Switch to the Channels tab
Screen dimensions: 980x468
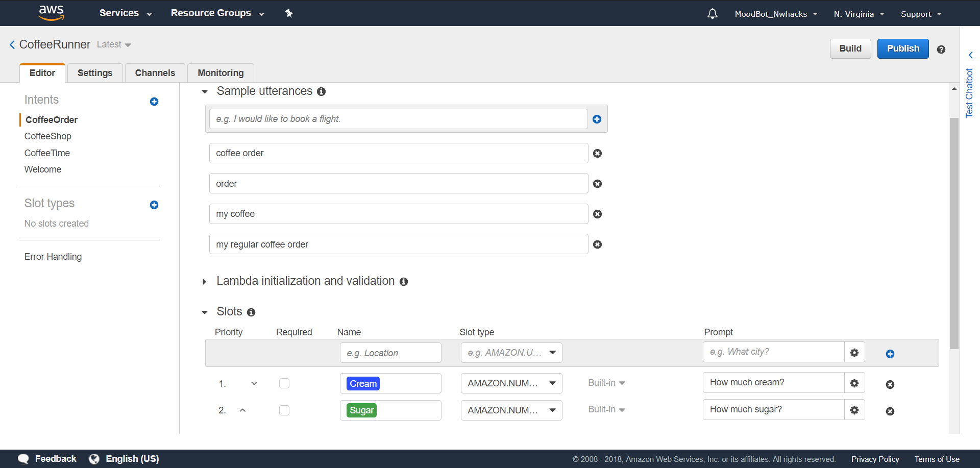coord(155,73)
